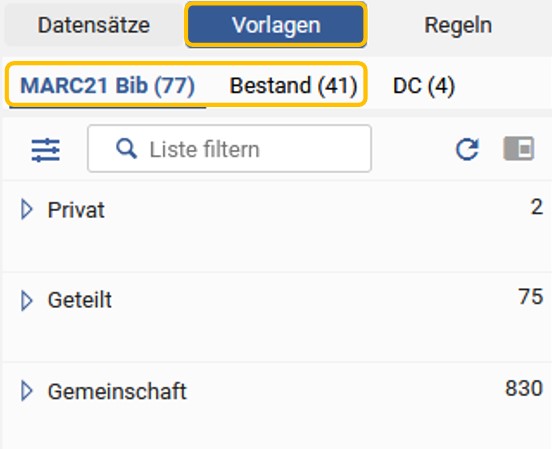Switch to the Datensätze tab

click(x=94, y=25)
